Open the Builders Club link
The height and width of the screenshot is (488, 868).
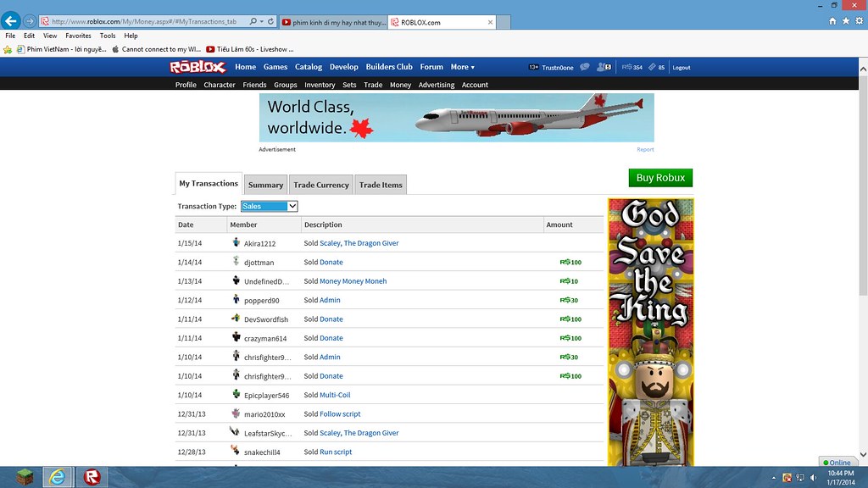(x=389, y=67)
